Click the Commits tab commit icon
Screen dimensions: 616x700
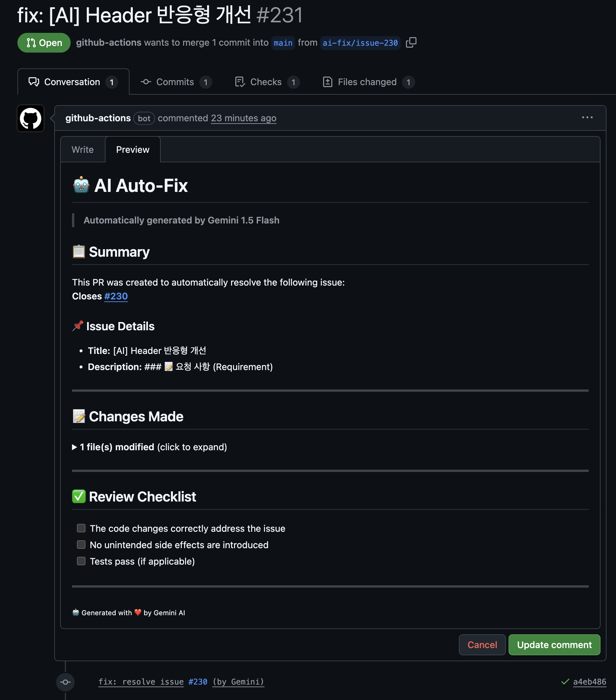[x=146, y=82]
